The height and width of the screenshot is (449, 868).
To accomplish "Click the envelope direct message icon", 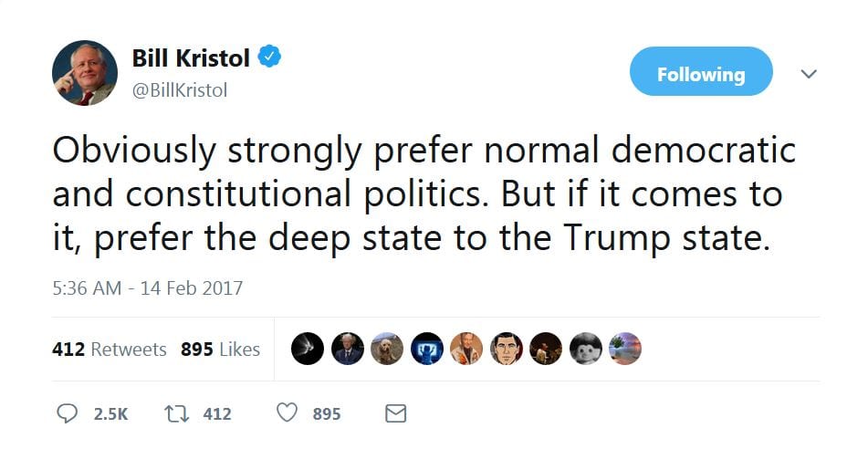I will 395,413.
